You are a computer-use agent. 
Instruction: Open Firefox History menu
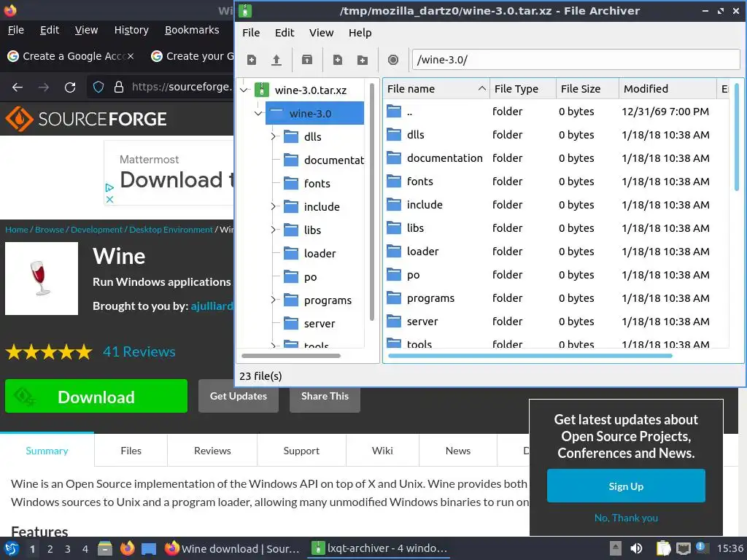click(x=131, y=30)
